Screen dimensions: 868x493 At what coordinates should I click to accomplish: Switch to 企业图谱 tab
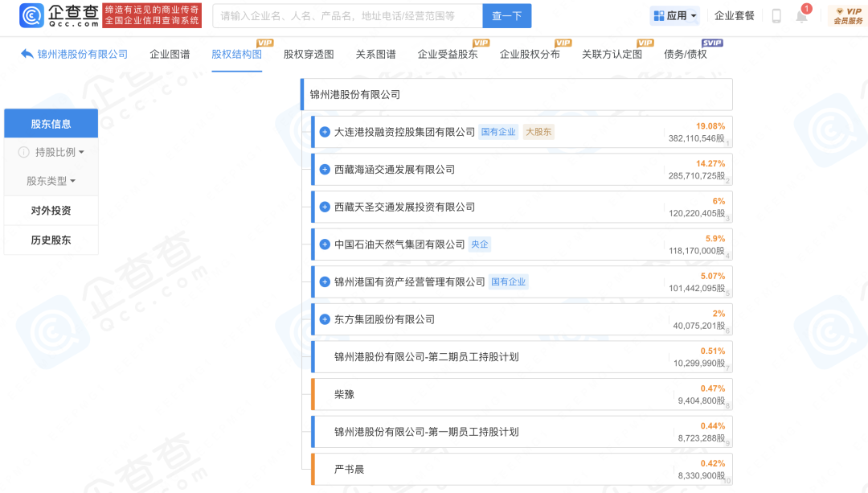170,54
